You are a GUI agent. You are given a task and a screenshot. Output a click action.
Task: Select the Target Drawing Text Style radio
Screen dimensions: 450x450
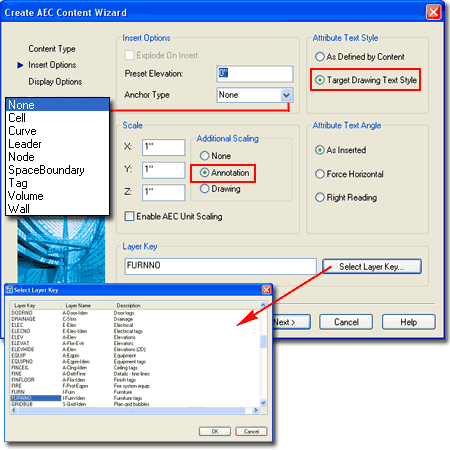click(320, 80)
